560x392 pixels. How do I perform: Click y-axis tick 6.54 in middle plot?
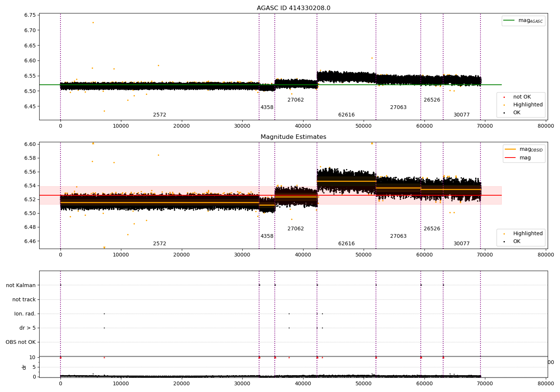pyautogui.click(x=30, y=186)
